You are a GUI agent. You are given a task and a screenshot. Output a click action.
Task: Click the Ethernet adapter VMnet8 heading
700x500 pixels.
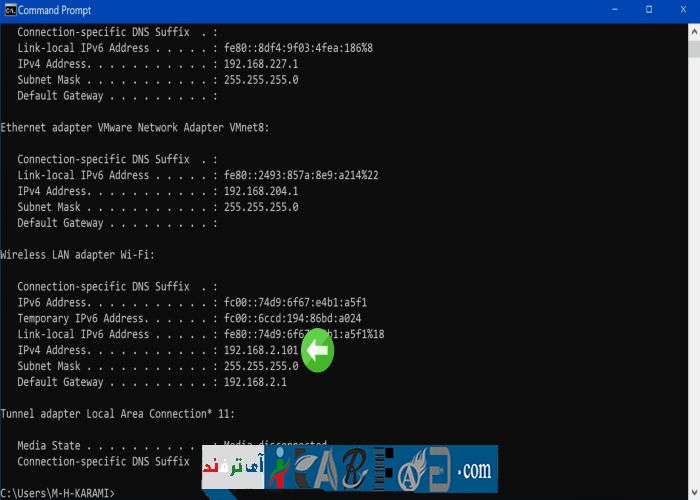click(x=134, y=128)
